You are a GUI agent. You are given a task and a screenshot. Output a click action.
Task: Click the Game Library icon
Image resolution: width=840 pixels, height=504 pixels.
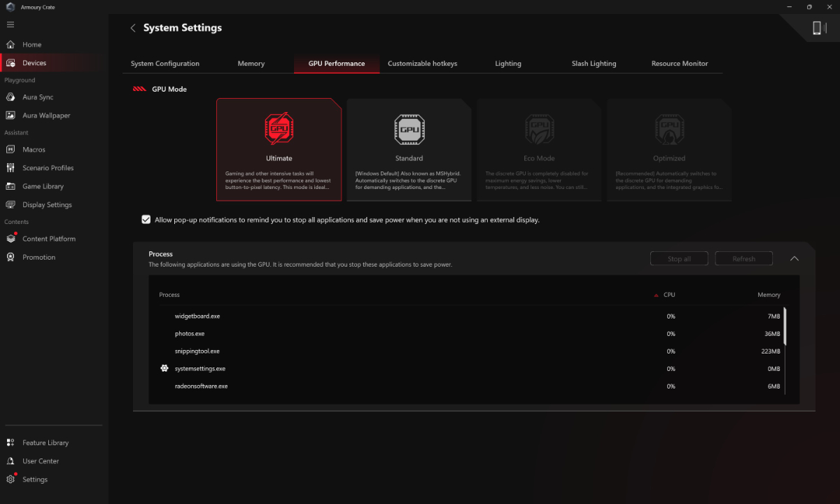tap(10, 186)
